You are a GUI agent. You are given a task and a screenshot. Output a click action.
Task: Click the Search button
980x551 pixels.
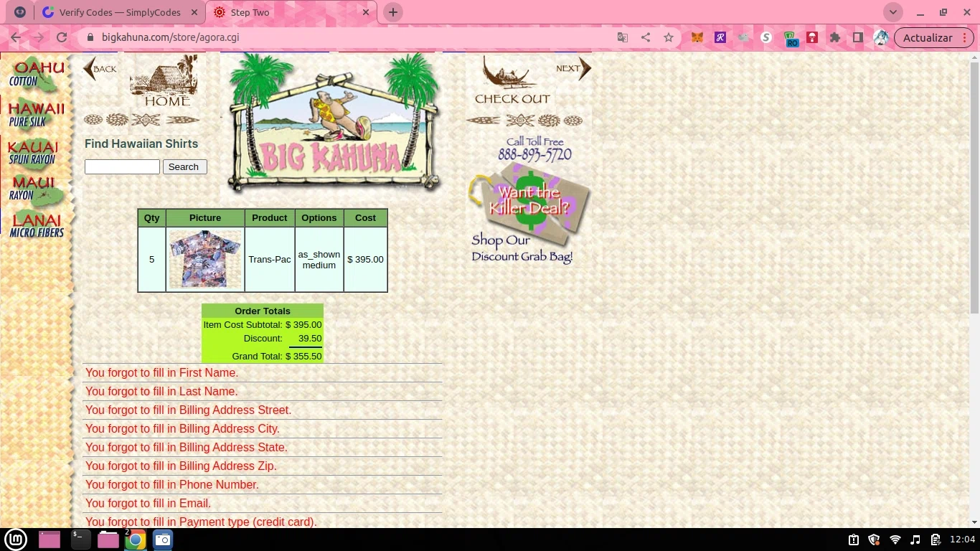tap(185, 167)
